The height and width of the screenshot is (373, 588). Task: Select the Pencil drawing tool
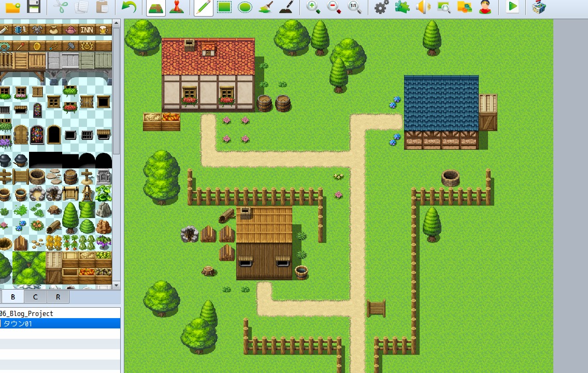[x=202, y=7]
